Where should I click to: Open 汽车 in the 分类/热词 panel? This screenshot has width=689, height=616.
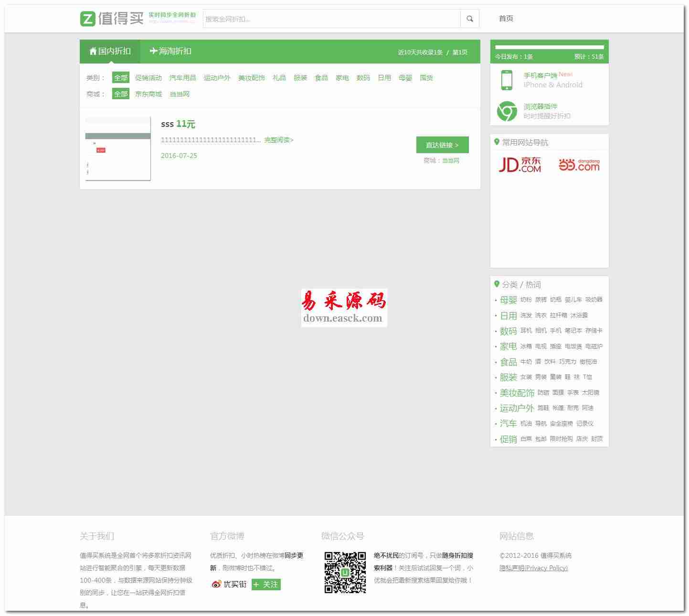coord(509,424)
